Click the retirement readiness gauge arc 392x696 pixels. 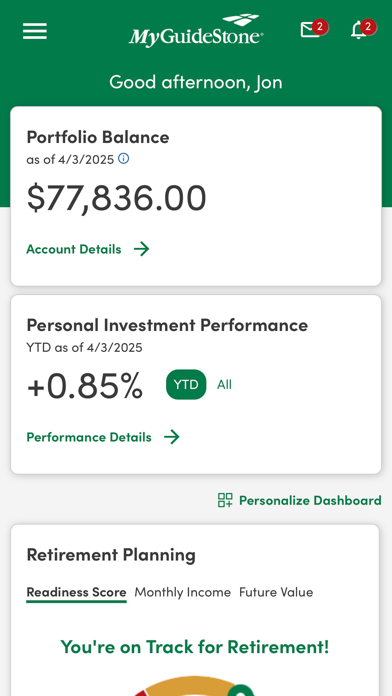point(194,686)
